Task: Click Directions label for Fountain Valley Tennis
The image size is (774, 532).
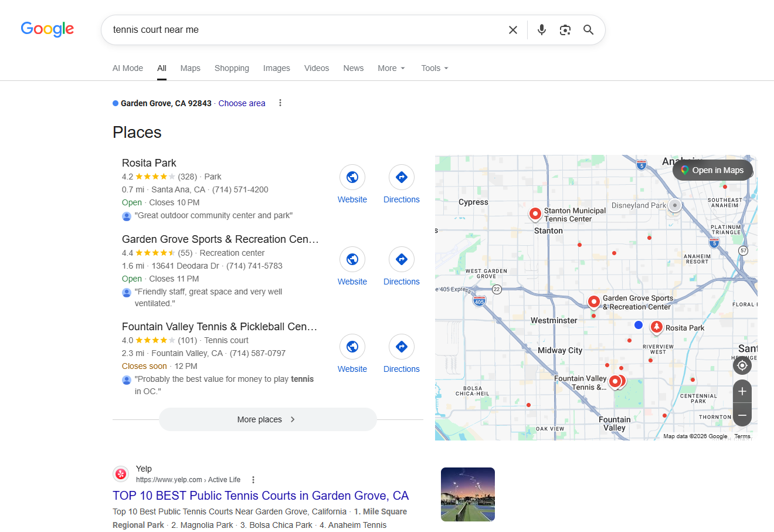Action: tap(402, 369)
